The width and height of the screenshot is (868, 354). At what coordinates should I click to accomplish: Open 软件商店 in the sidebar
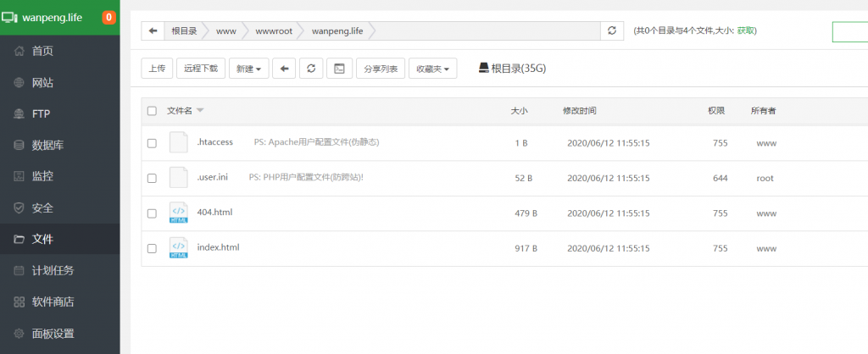point(53,301)
